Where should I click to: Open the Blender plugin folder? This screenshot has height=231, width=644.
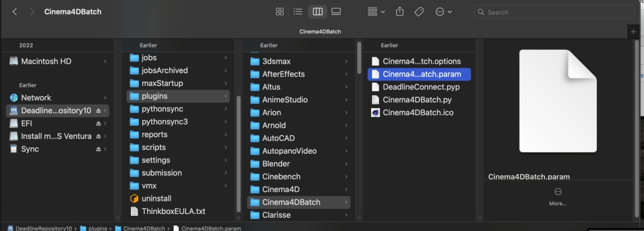[299, 164]
